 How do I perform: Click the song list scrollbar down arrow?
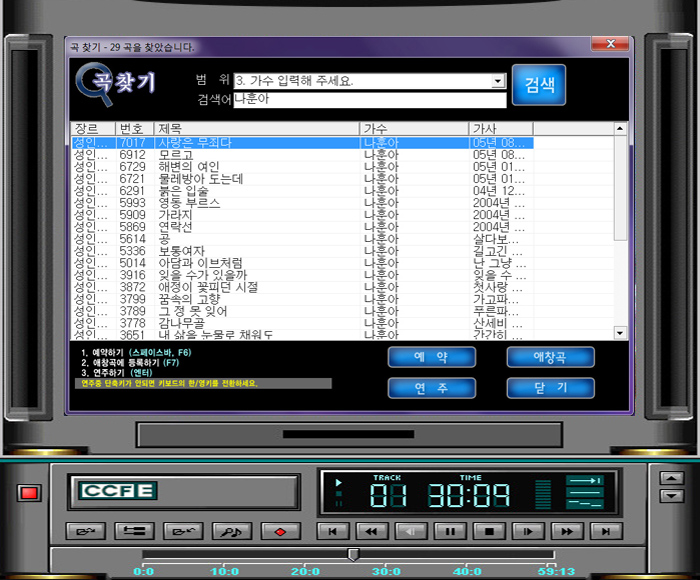(620, 333)
